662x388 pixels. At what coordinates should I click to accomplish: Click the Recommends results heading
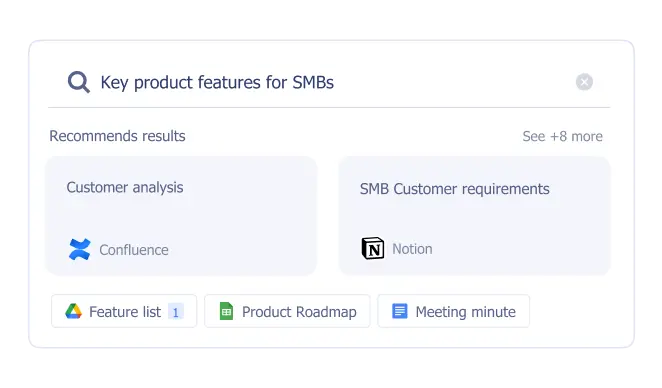(x=117, y=136)
